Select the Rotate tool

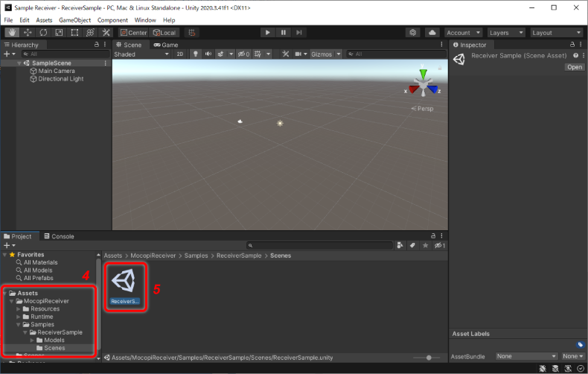tap(43, 33)
